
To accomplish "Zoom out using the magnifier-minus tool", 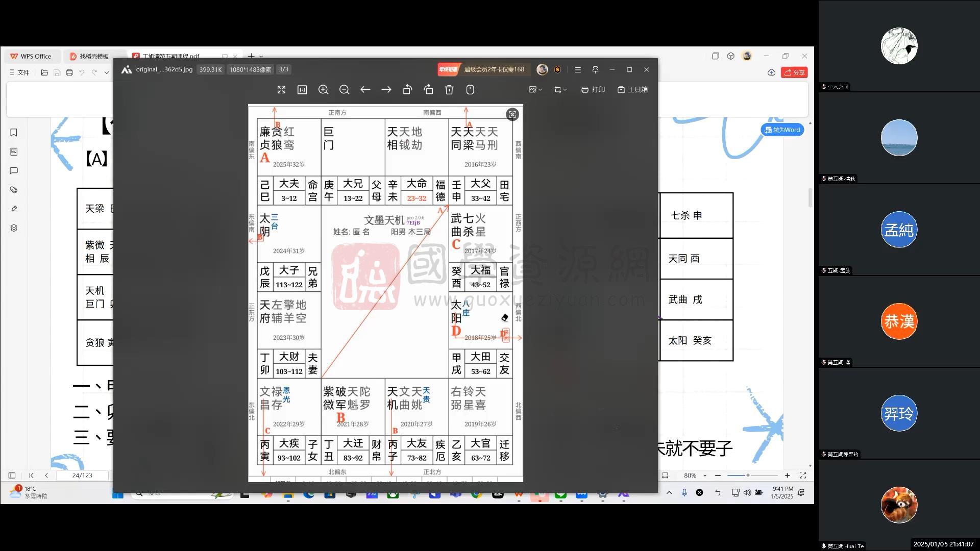I will click(x=344, y=89).
